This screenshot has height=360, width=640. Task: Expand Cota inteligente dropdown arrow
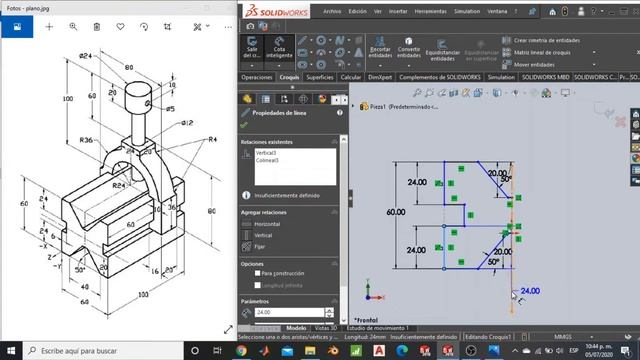(x=279, y=66)
